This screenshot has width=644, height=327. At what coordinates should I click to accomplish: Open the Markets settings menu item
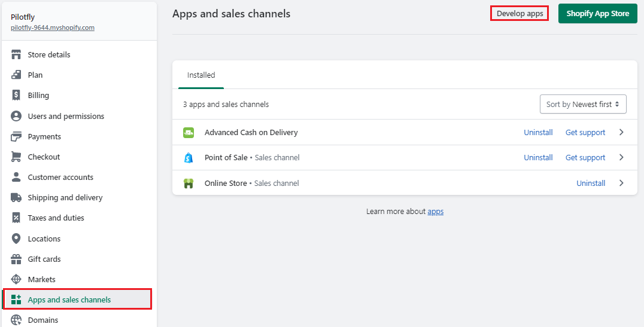point(41,279)
